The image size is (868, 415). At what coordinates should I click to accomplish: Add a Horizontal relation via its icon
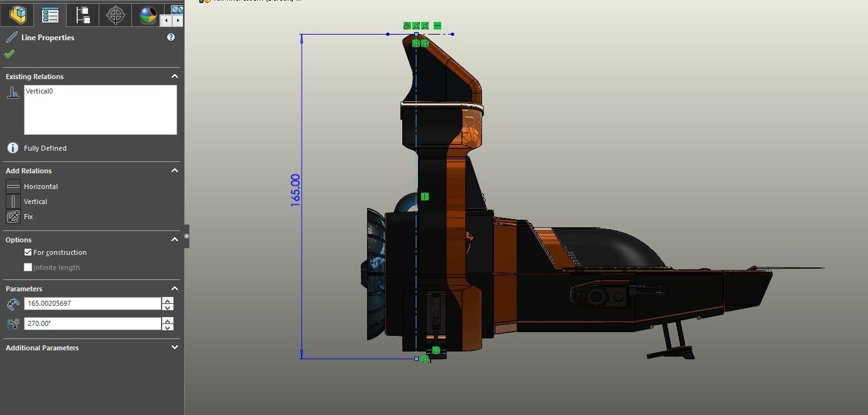pos(13,186)
